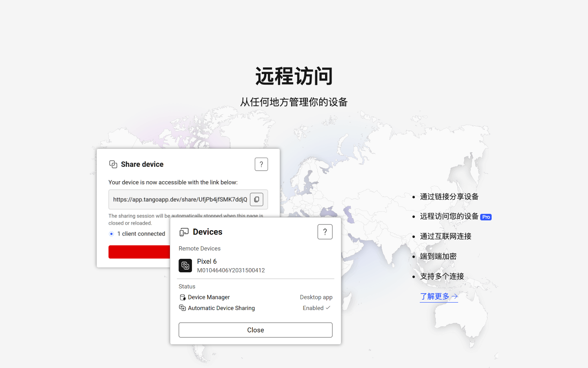The width and height of the screenshot is (588, 368).
Task: Click the Device Manager status icon
Action: (x=183, y=297)
